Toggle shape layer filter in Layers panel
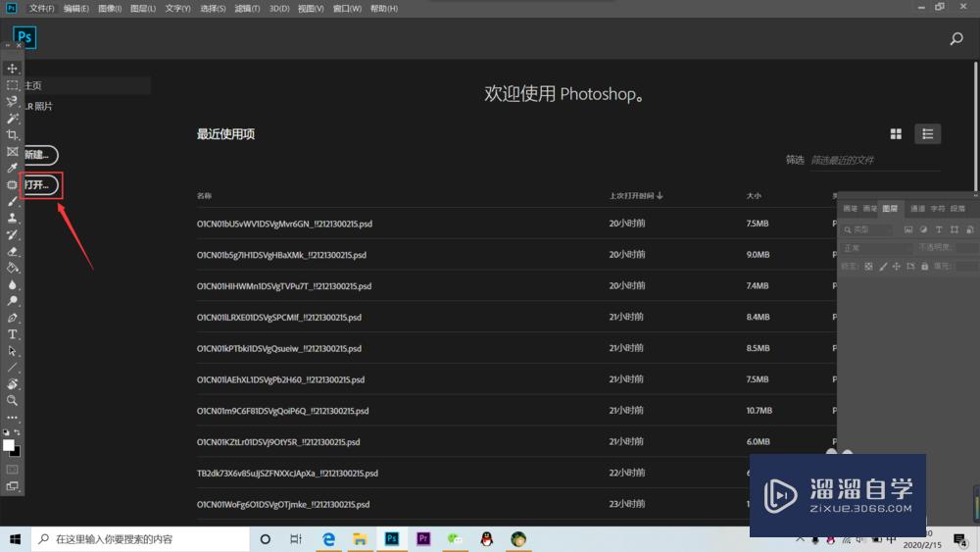Image resolution: width=980 pixels, height=552 pixels. [955, 229]
